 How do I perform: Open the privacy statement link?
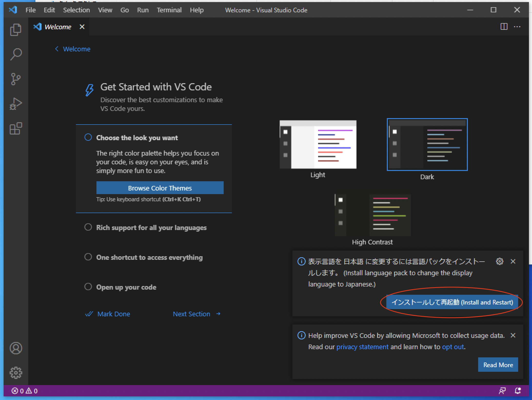362,347
